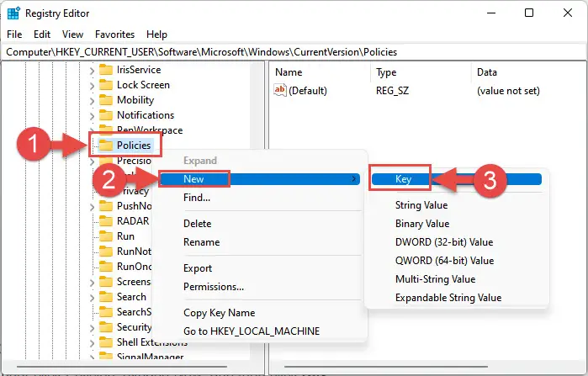The height and width of the screenshot is (376, 588).
Task: Maximize the Registry Editor window
Action: [529, 13]
